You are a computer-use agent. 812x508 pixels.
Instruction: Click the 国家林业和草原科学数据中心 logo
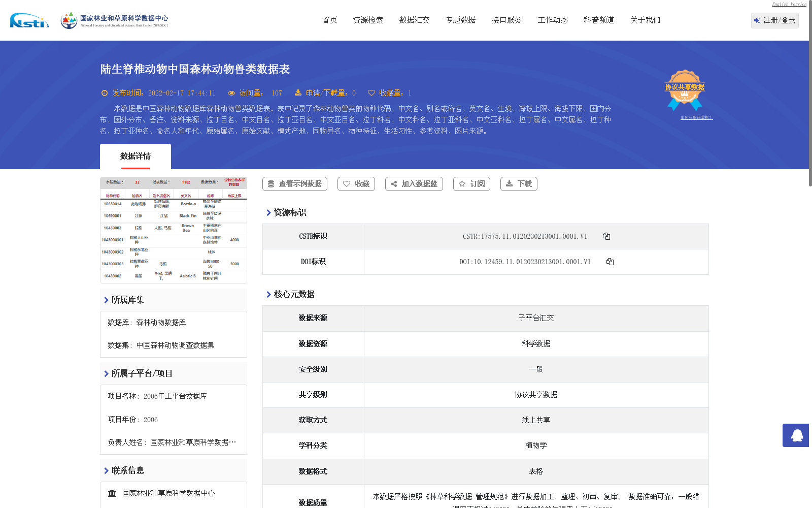pyautogui.click(x=114, y=20)
